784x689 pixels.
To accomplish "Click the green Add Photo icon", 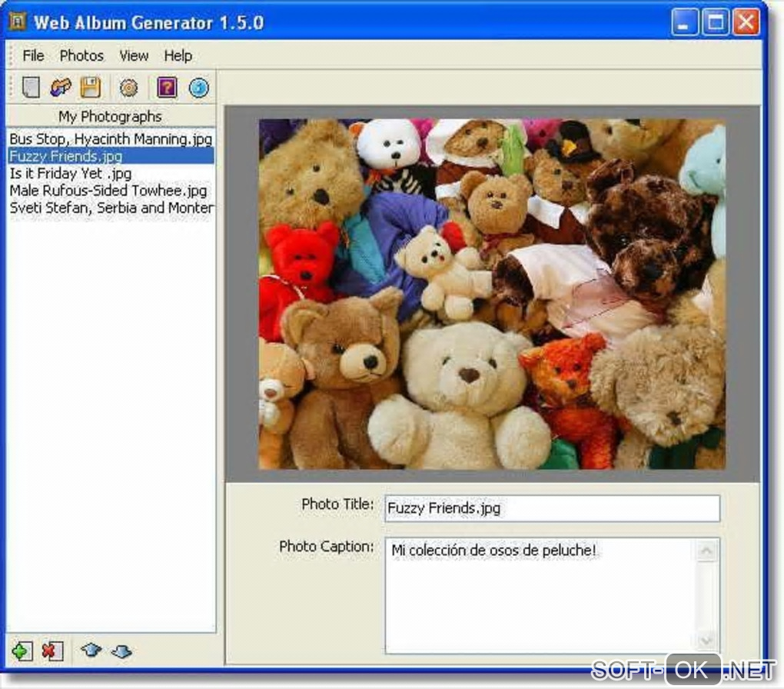I will (22, 651).
